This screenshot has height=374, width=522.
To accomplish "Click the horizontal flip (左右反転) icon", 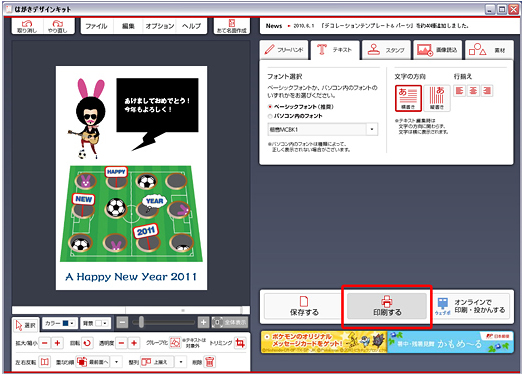I will click(45, 362).
